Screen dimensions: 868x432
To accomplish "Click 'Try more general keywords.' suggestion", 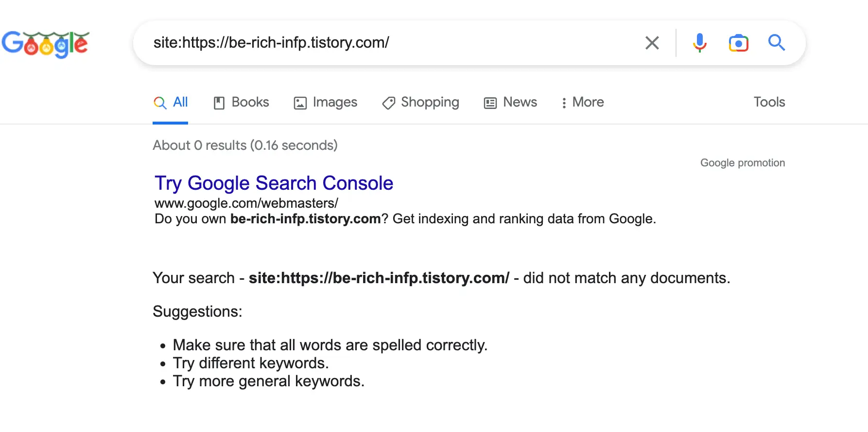I will click(269, 381).
